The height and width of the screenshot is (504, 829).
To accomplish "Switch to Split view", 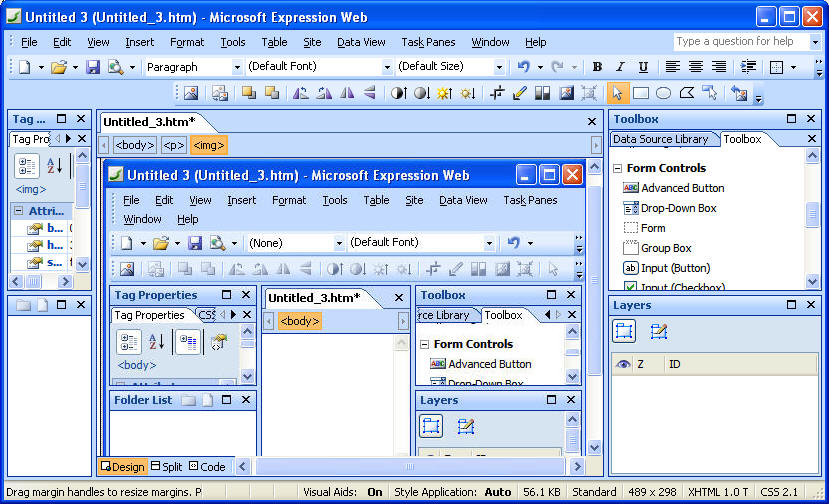I will coord(167,466).
